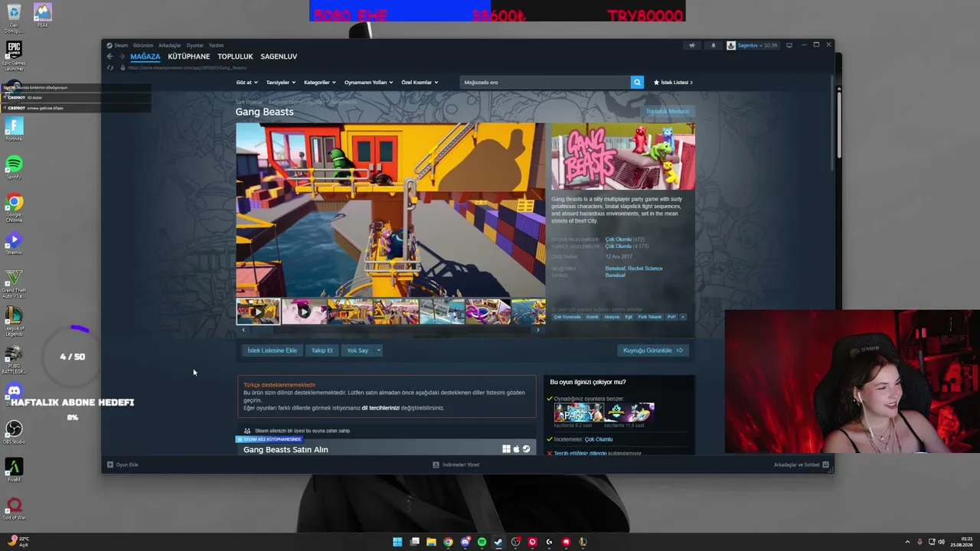Open the Windows Start menu
The image size is (980, 551).
click(397, 542)
